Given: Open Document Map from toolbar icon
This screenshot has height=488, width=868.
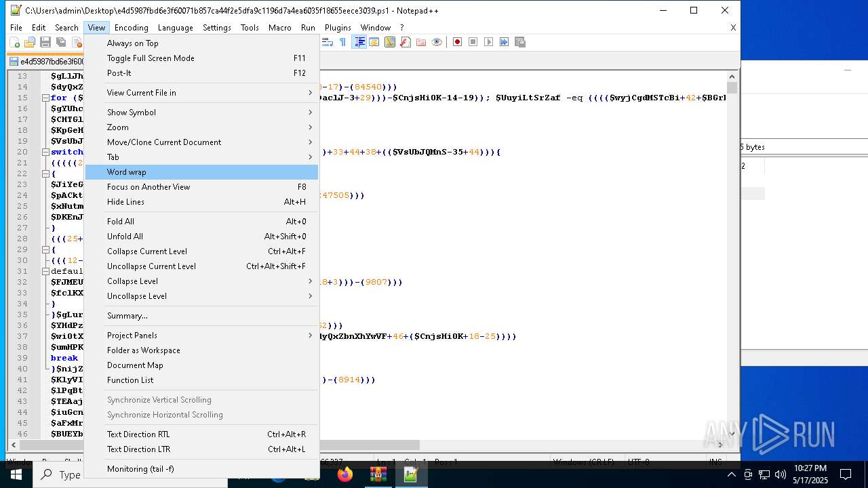Looking at the screenshot, I should point(390,42).
